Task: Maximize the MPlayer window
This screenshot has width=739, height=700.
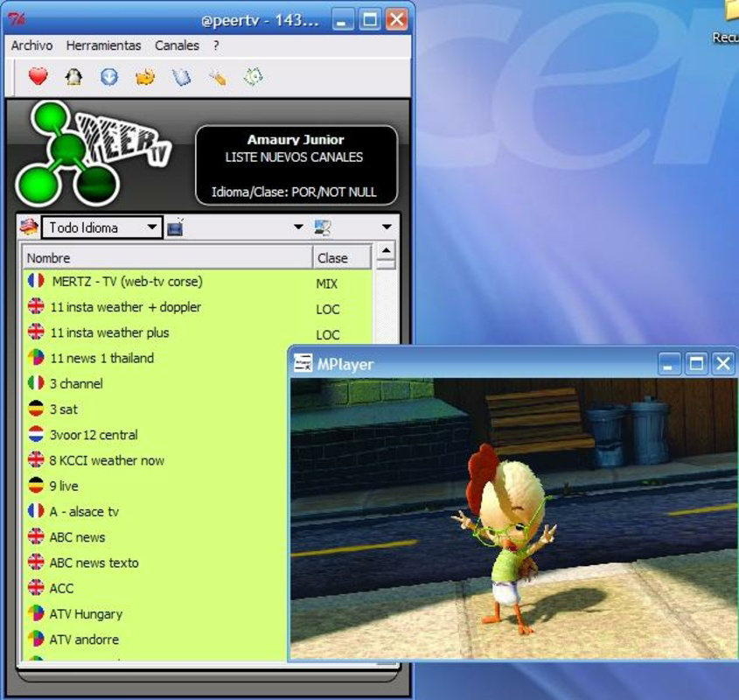Action: point(696,364)
